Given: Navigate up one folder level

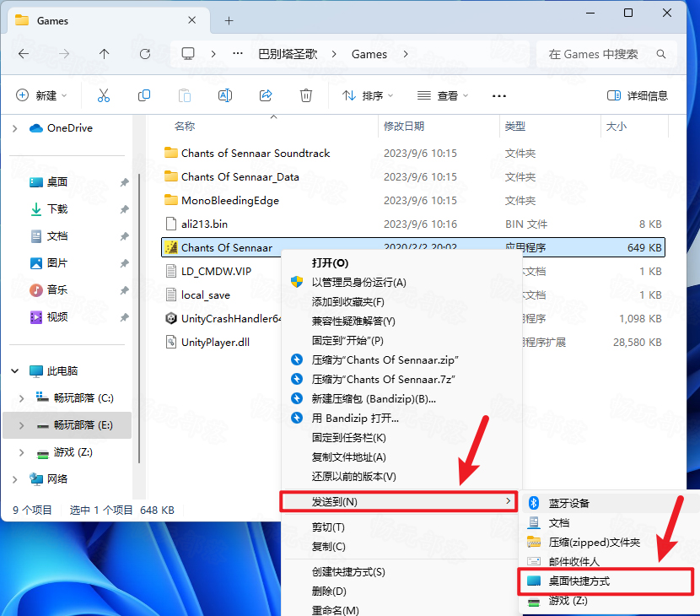Looking at the screenshot, I should pos(104,54).
